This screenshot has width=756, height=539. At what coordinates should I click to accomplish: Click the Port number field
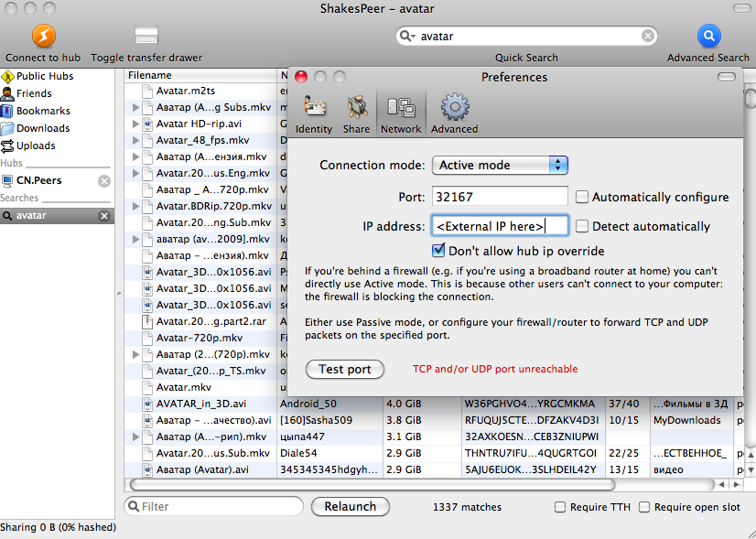[x=500, y=197]
